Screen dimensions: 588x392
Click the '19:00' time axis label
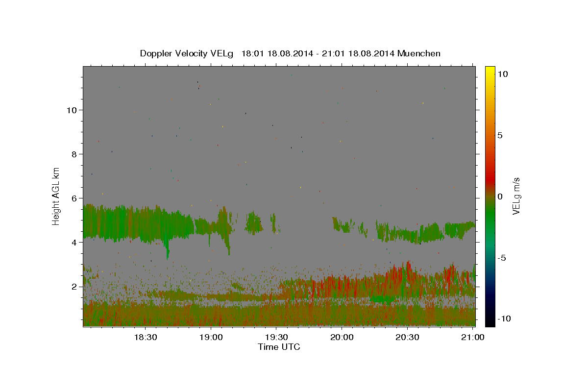(211, 337)
